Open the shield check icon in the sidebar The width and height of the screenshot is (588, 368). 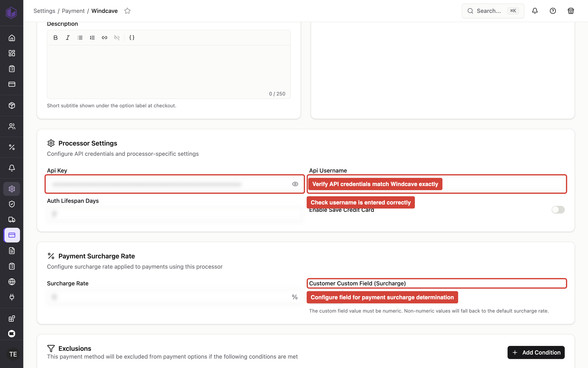[x=12, y=204]
